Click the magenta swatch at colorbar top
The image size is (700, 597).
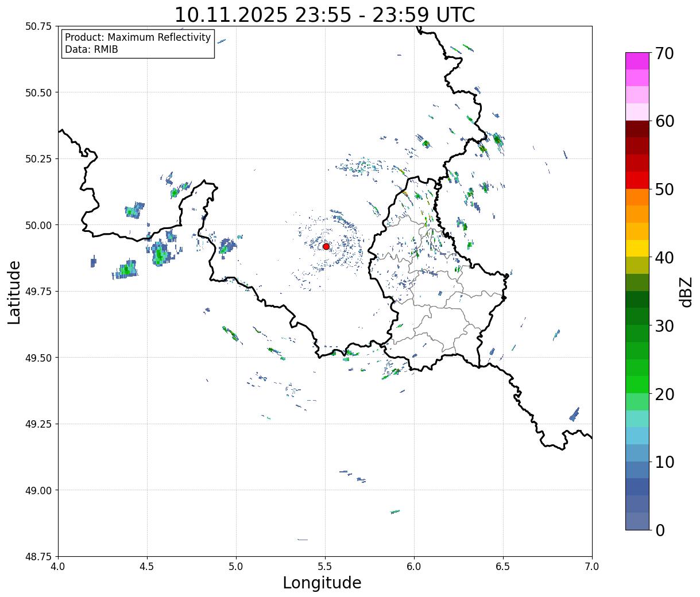(637, 61)
